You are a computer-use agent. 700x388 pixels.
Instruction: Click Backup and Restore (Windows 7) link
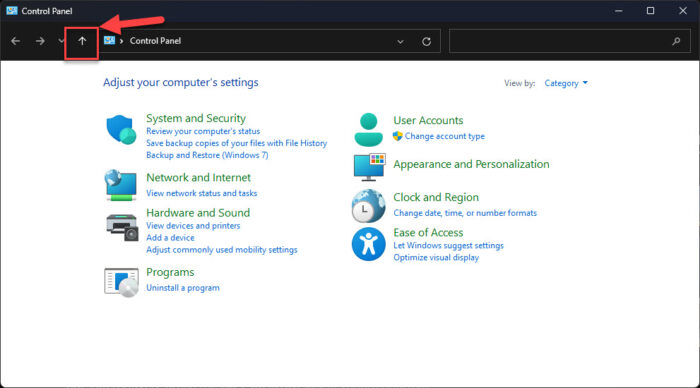[x=207, y=155]
